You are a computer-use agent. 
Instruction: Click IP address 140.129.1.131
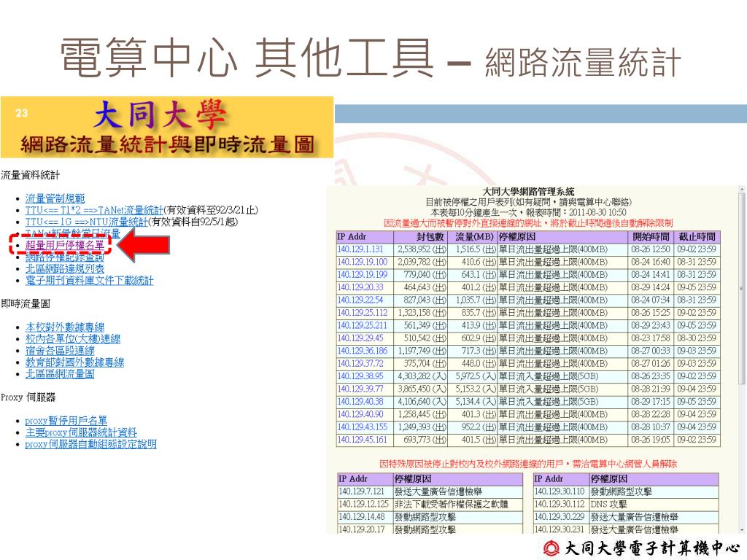tap(360, 249)
